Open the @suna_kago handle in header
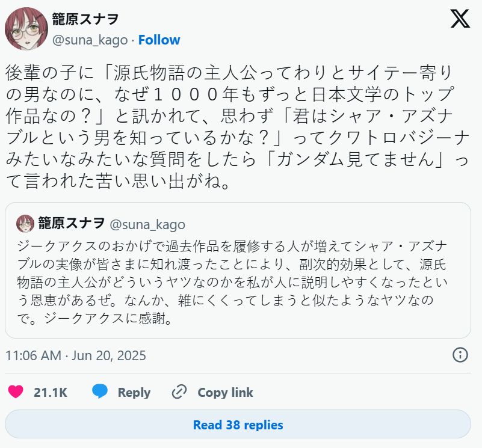The width and height of the screenshot is (482, 448). [x=90, y=40]
